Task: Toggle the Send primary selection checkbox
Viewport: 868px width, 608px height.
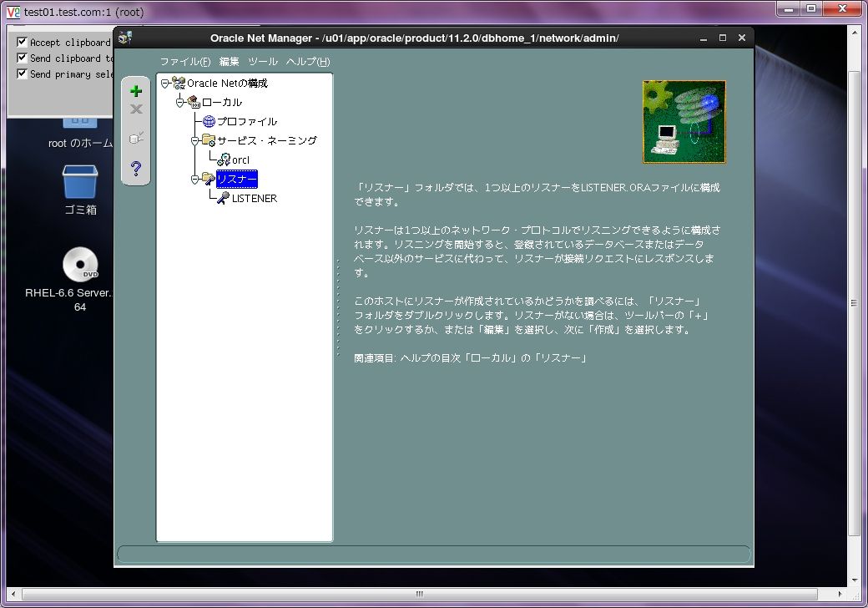Action: (x=23, y=73)
